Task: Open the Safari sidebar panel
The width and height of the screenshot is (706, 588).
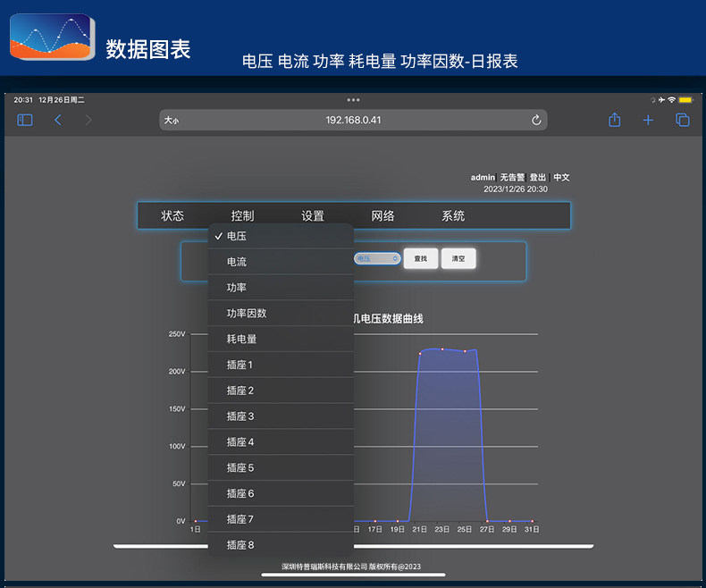Action: coord(25,120)
